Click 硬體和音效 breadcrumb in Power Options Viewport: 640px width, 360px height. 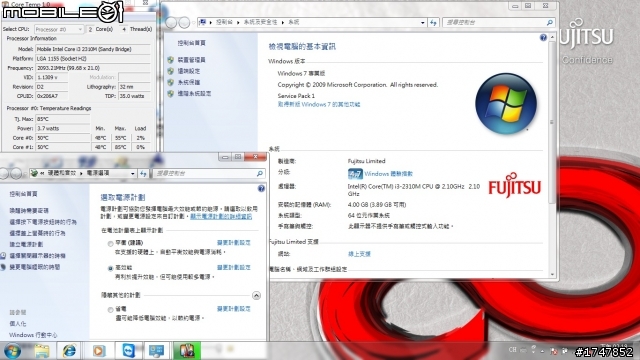pos(62,173)
